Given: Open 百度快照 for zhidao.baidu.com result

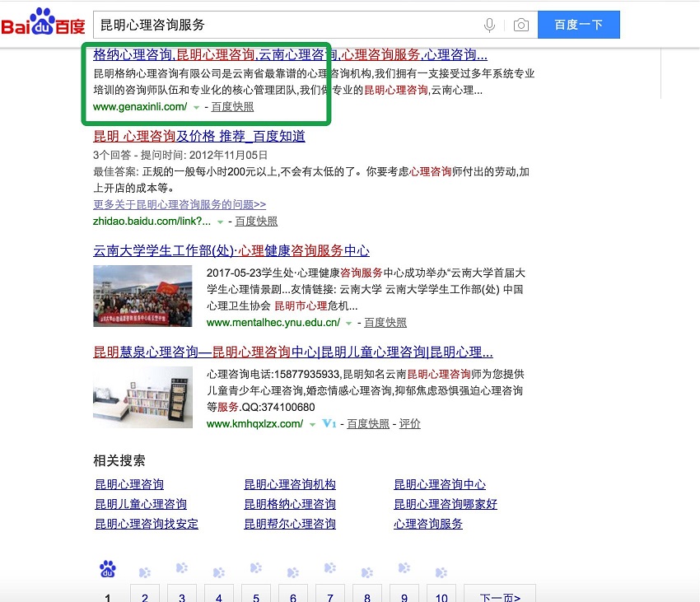Looking at the screenshot, I should point(256,221).
